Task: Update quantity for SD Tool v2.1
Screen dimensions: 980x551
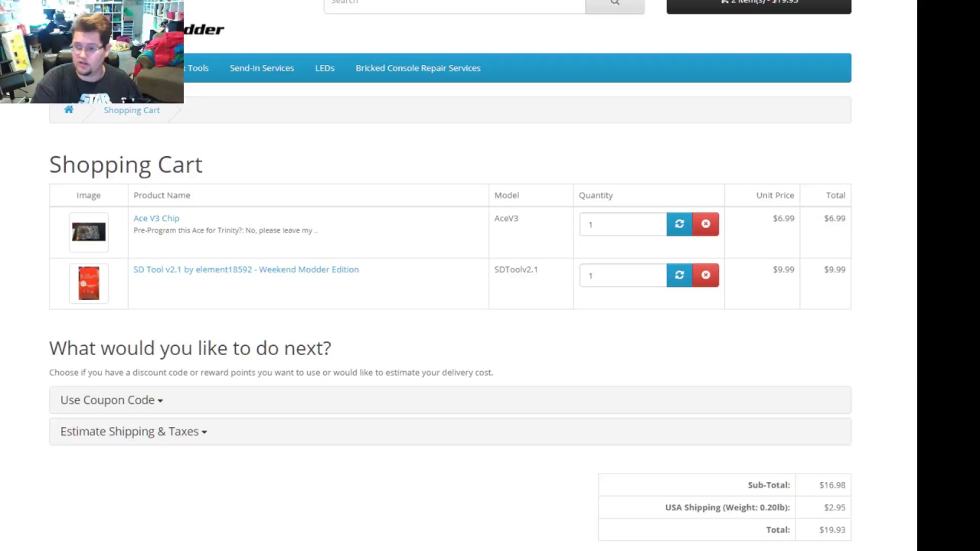Action: pos(679,275)
